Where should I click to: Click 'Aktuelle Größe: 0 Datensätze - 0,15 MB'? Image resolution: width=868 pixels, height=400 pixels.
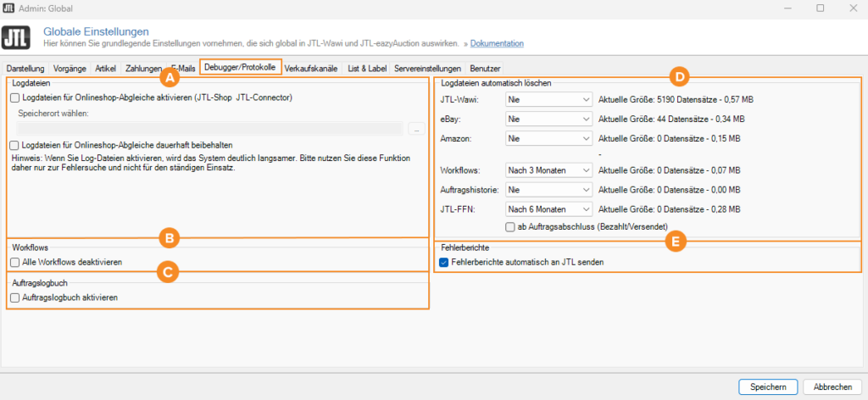(x=669, y=138)
